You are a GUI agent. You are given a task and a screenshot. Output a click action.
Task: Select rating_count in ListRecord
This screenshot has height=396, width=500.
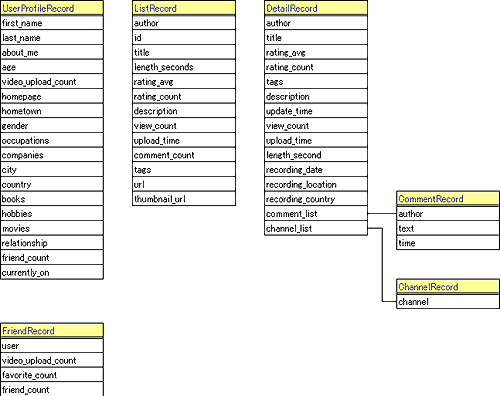(184, 96)
